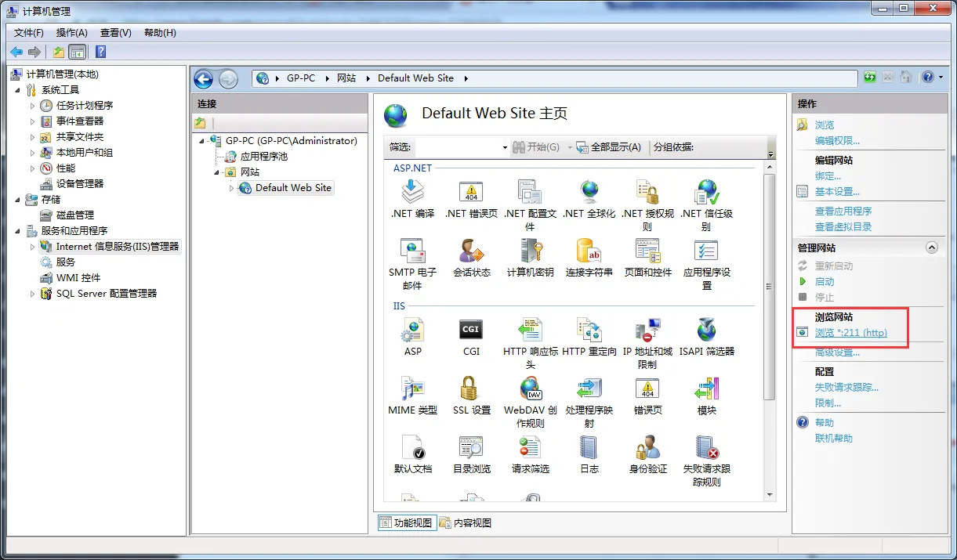Open the 默认文档 icon
Image resolution: width=957 pixels, height=560 pixels.
coord(412,447)
